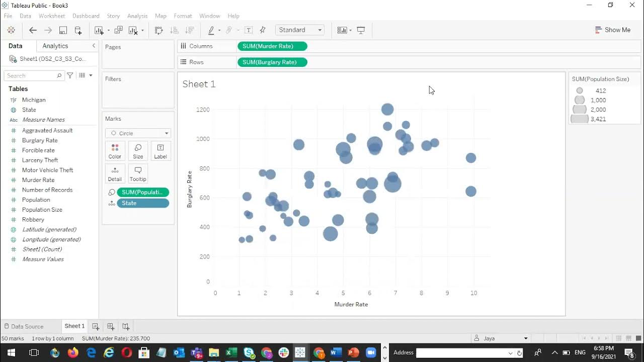The width and height of the screenshot is (644, 362).
Task: Click the data pane view icon
Action: pos(82,75)
